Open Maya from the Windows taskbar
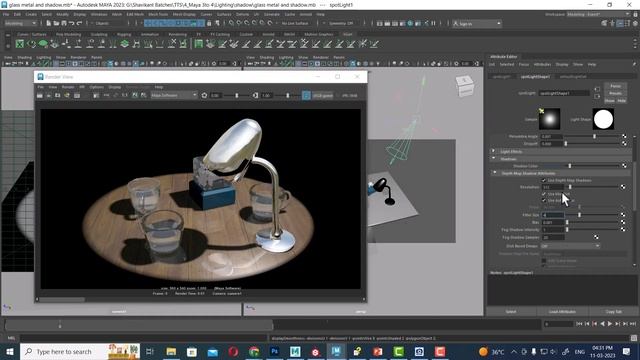 pos(336,351)
